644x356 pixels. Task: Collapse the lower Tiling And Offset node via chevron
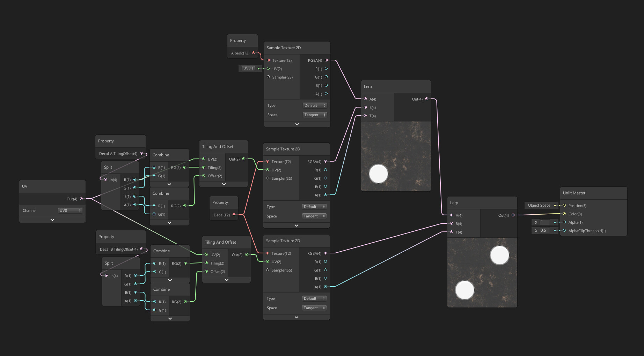tap(226, 280)
